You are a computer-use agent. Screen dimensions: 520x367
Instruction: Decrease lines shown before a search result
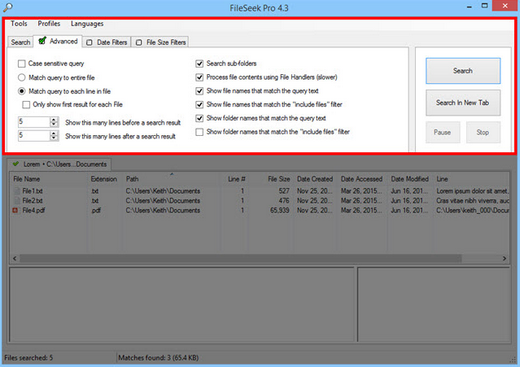pos(54,125)
